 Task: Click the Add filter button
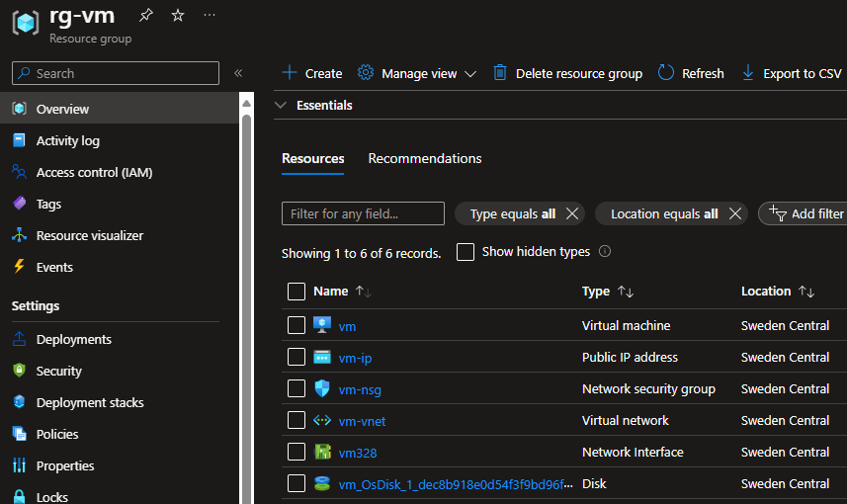(x=805, y=213)
